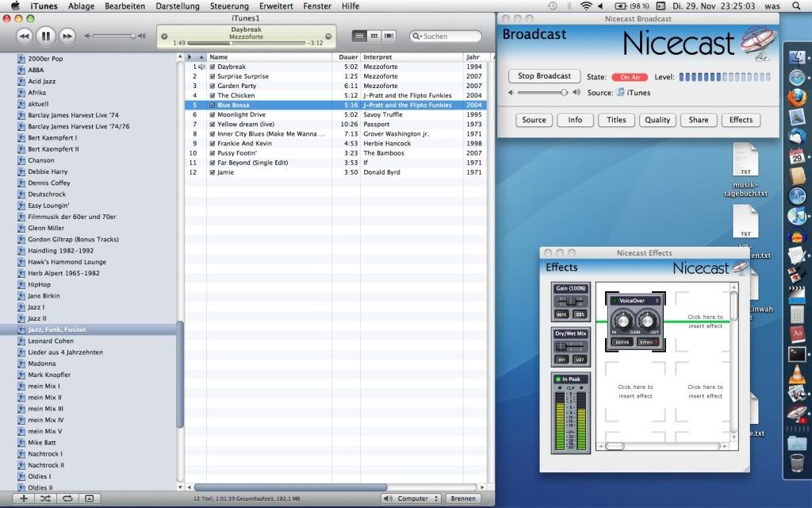Click speaker icon beside Daybreak row
Image resolution: width=812 pixels, height=508 pixels.
coord(202,67)
